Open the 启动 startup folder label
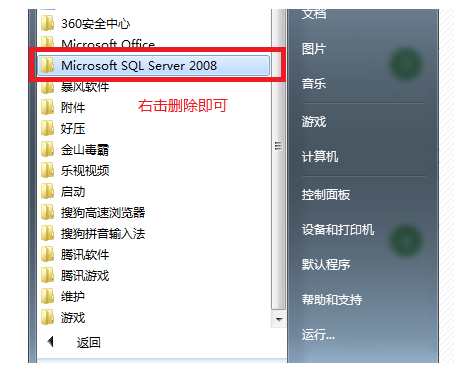Screen dimensions: 454x371 73,191
